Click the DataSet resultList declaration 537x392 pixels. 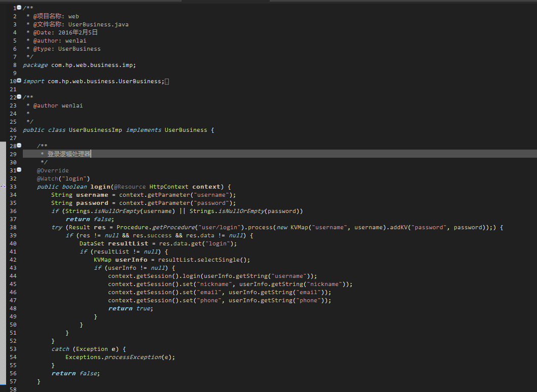[114, 243]
